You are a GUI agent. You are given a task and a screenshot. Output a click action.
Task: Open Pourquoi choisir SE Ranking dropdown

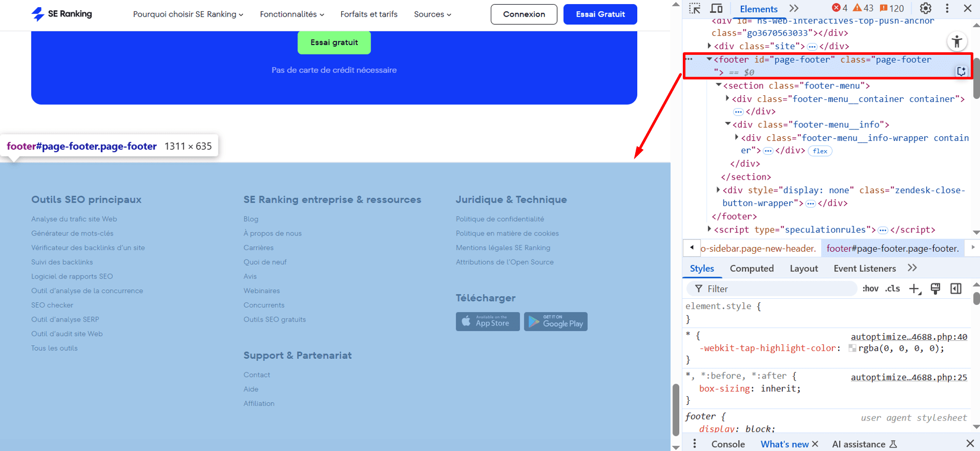click(188, 14)
